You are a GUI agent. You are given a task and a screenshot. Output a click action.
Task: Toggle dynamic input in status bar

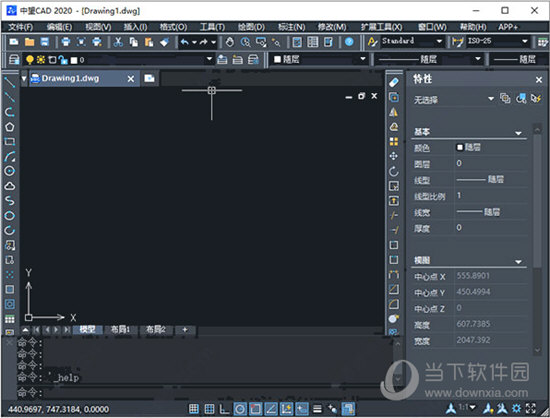point(302,409)
